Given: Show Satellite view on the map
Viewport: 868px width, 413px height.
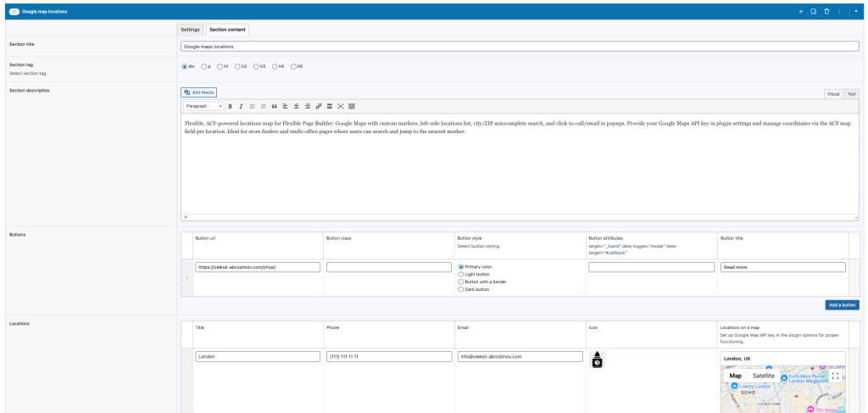Looking at the screenshot, I should tap(764, 376).
